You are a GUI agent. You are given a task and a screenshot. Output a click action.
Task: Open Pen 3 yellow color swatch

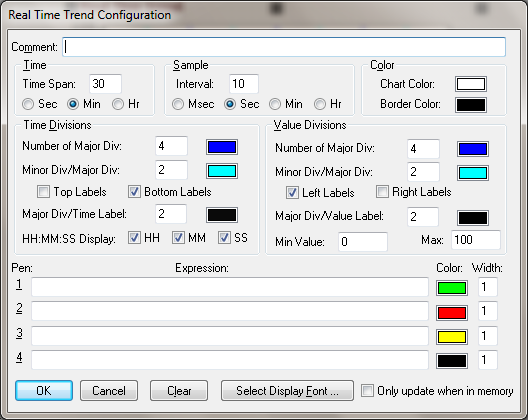point(452,337)
